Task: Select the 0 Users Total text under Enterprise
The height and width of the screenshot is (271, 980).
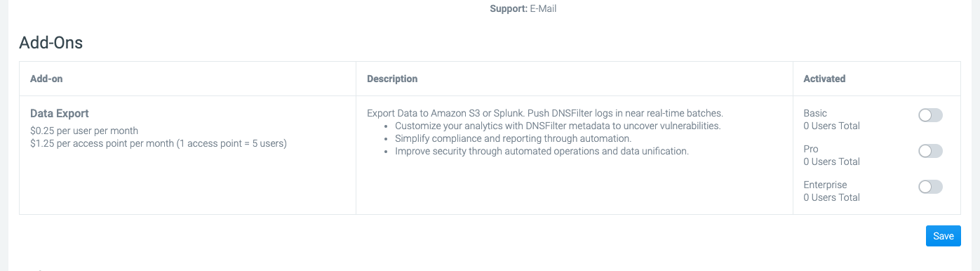Action: click(831, 197)
